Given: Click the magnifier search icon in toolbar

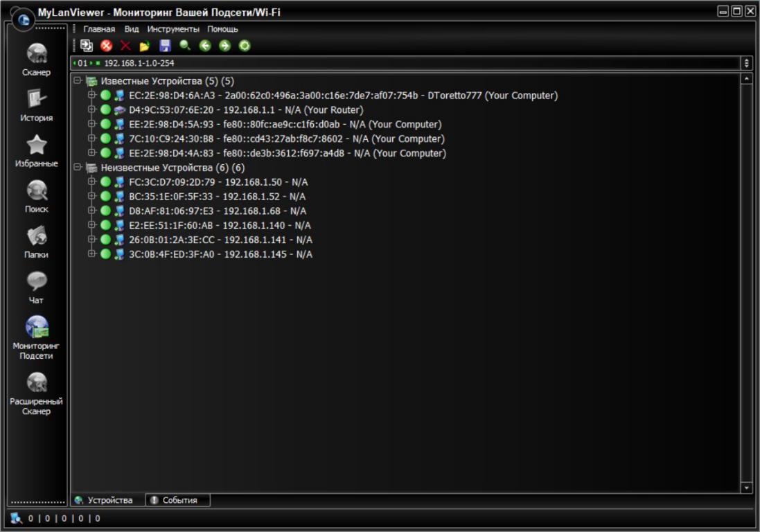Looking at the screenshot, I should (185, 46).
